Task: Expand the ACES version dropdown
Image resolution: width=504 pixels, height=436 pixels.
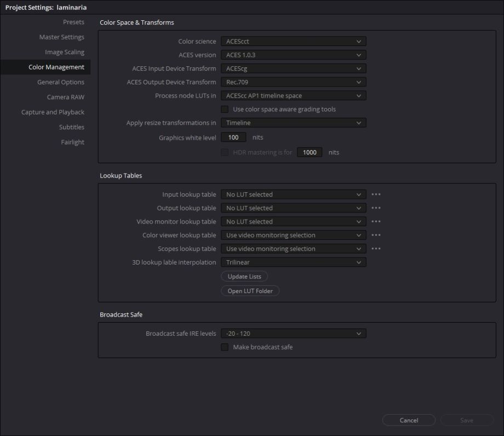Action: (x=293, y=55)
